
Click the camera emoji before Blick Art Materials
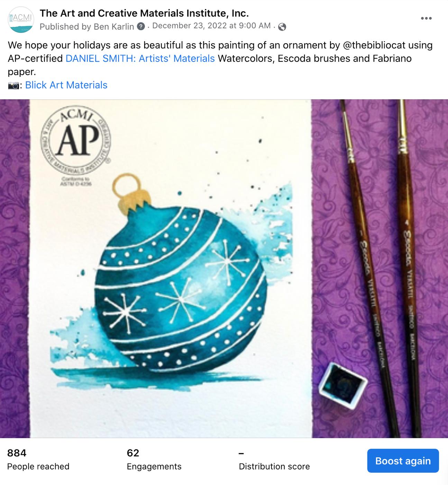click(x=13, y=85)
